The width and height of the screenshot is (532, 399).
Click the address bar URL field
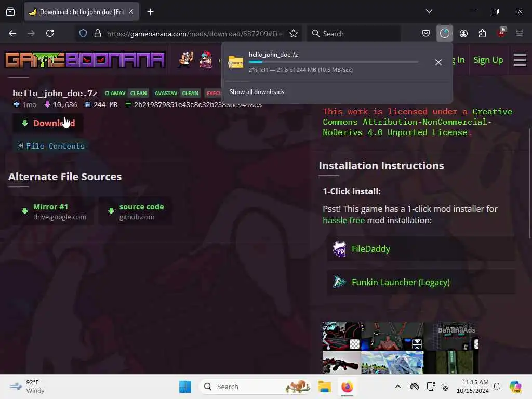pos(194,34)
